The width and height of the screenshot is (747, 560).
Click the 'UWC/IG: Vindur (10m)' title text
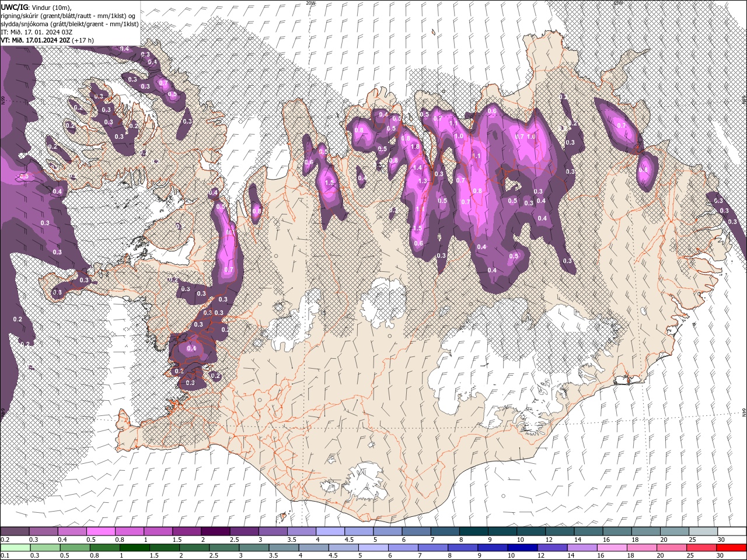(36, 7)
